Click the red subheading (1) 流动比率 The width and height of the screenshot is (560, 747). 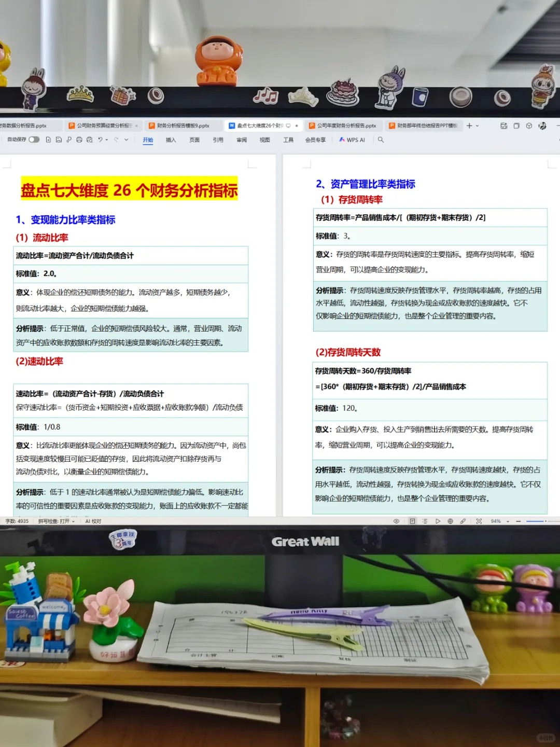[42, 237]
